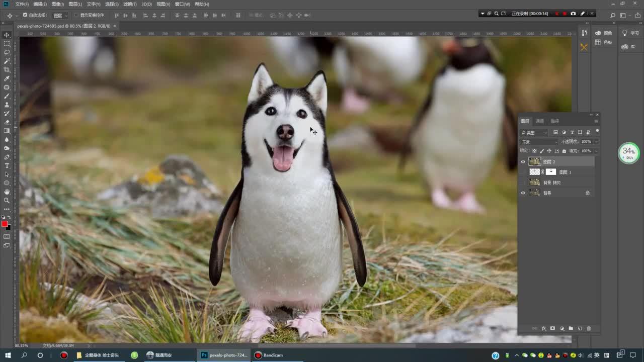This screenshot has height=362, width=644.
Task: Enable 显示变换控件 checkbox
Action: click(x=76, y=15)
